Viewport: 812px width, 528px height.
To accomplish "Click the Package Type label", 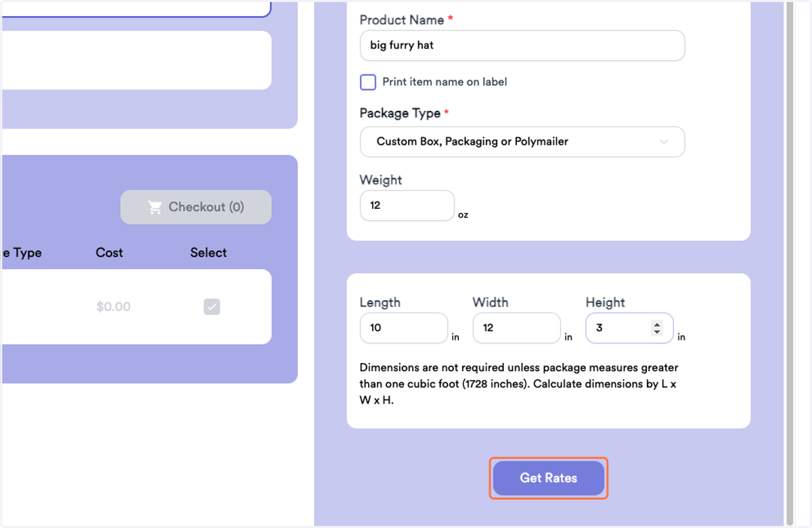I will [x=400, y=114].
